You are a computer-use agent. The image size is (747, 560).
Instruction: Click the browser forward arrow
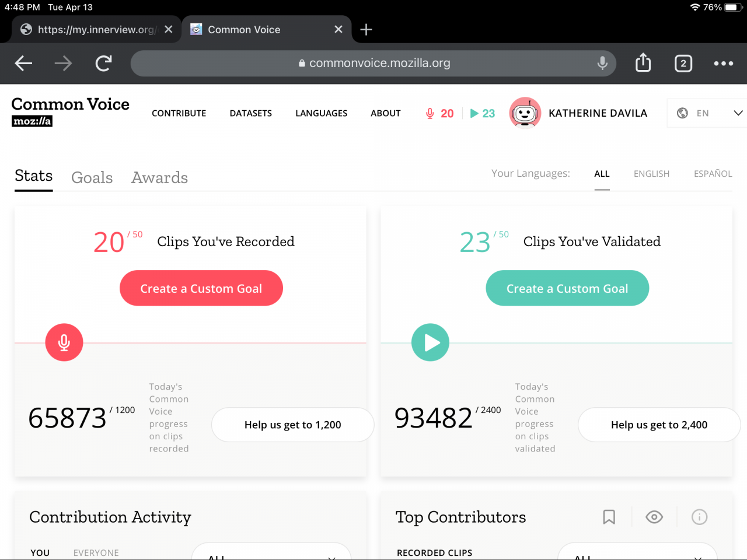click(x=63, y=63)
